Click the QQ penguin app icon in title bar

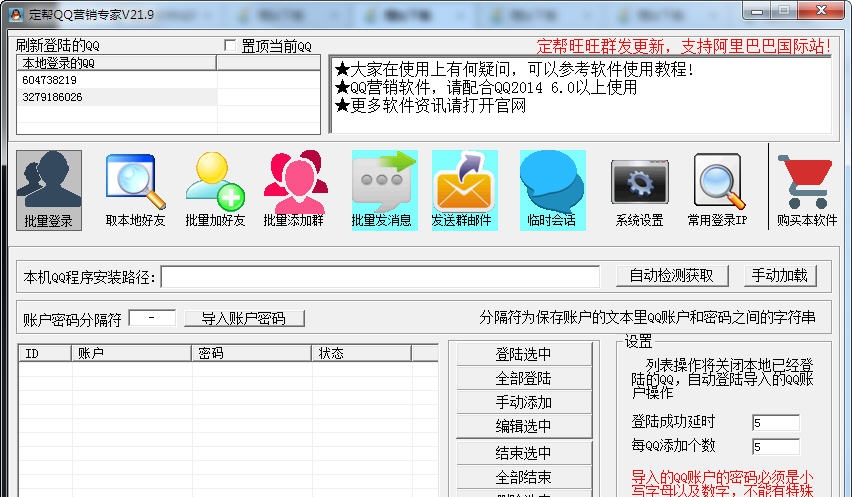(x=16, y=14)
